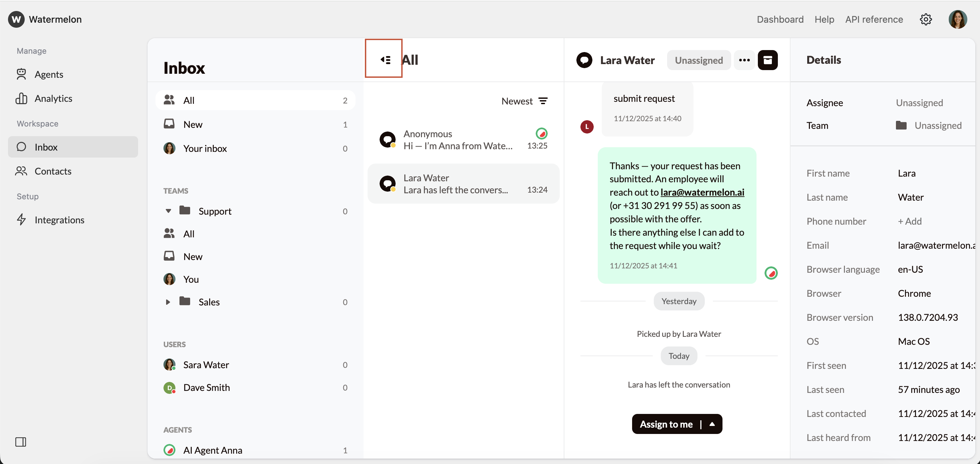The height and width of the screenshot is (464, 980).
Task: Toggle left sidebar layout icon
Action: [21, 442]
